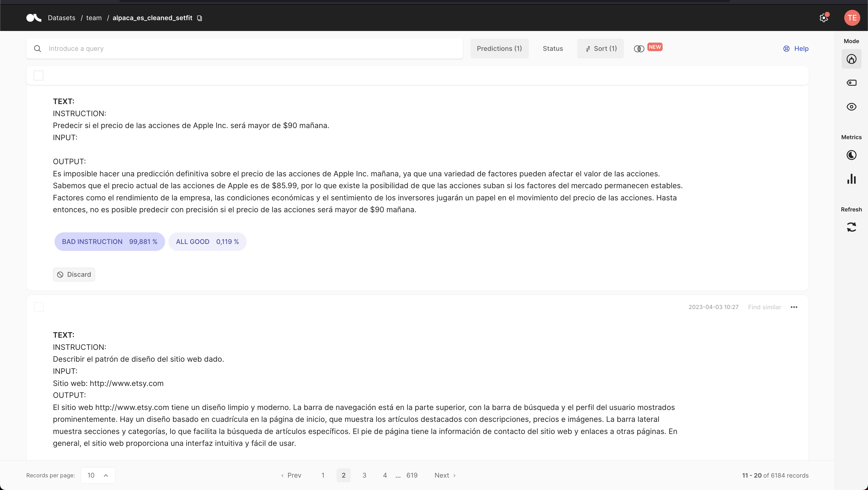Click the Argilla logo in header

click(x=34, y=18)
